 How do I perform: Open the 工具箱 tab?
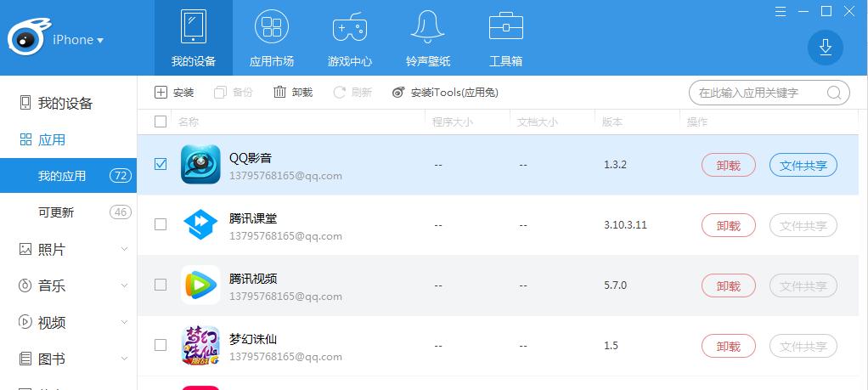coord(505,37)
